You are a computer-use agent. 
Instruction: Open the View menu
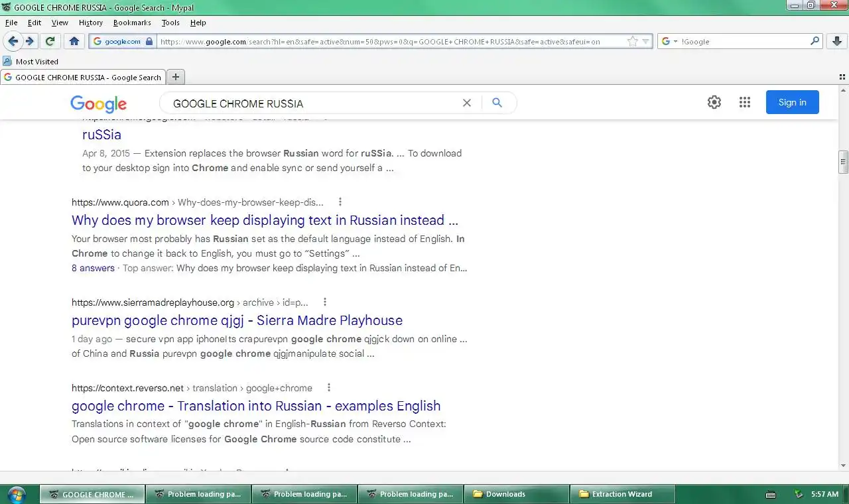[x=60, y=23]
